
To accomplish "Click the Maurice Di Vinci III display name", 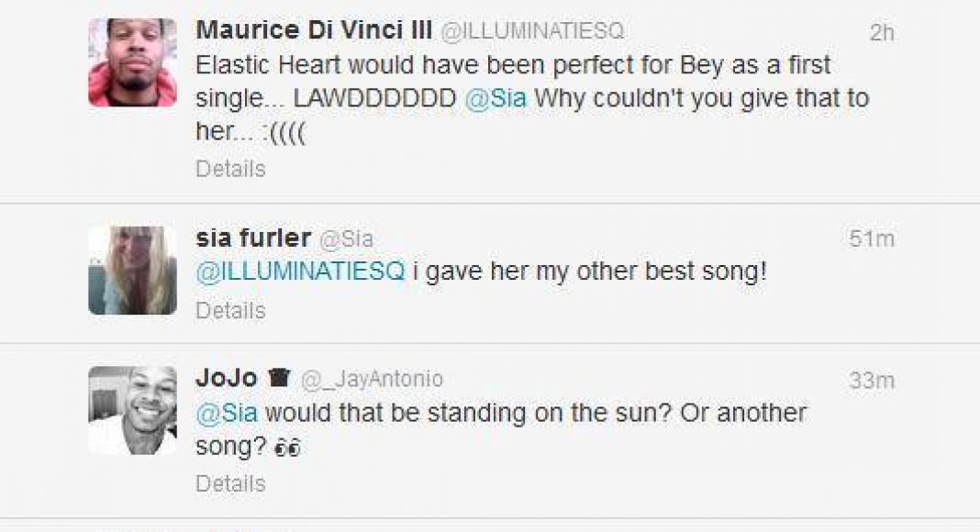I will (x=313, y=30).
